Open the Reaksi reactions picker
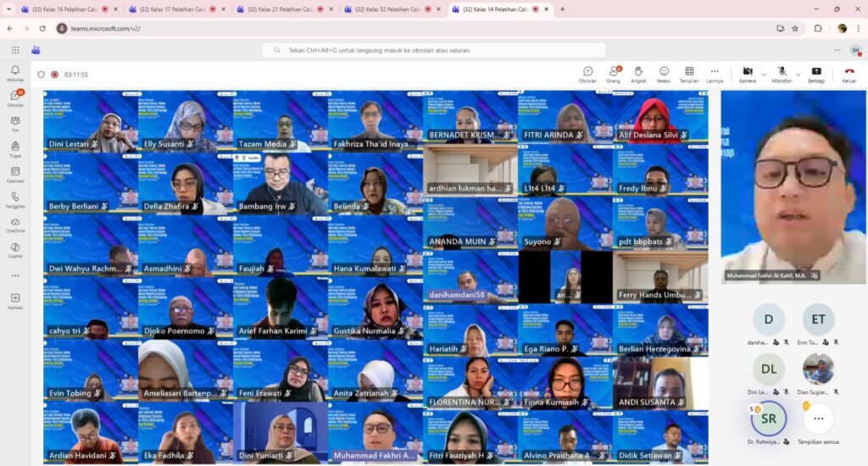 click(664, 73)
